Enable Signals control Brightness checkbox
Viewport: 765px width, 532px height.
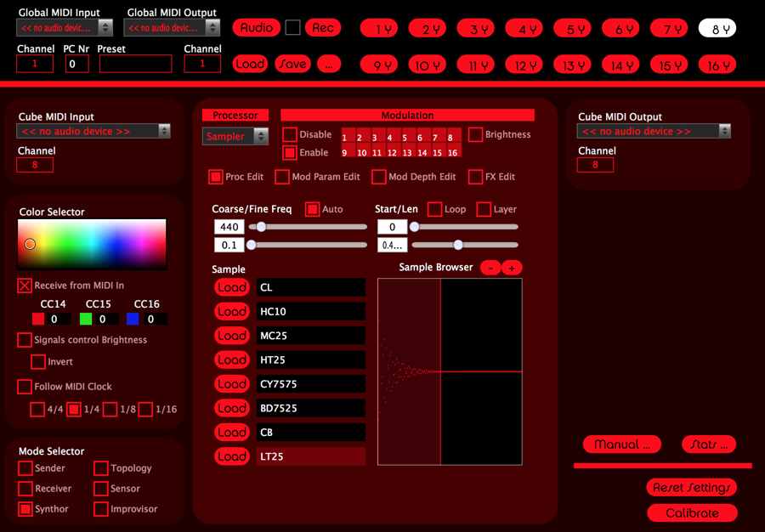[25, 340]
